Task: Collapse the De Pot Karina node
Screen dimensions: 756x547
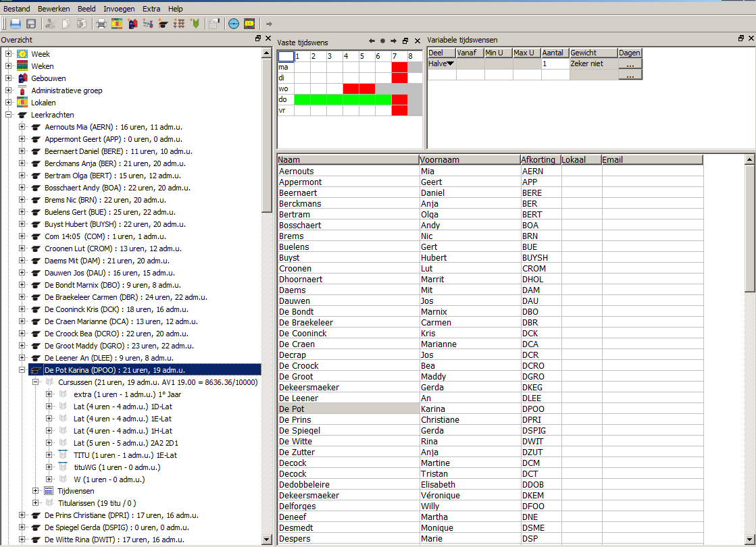Action: [x=22, y=369]
